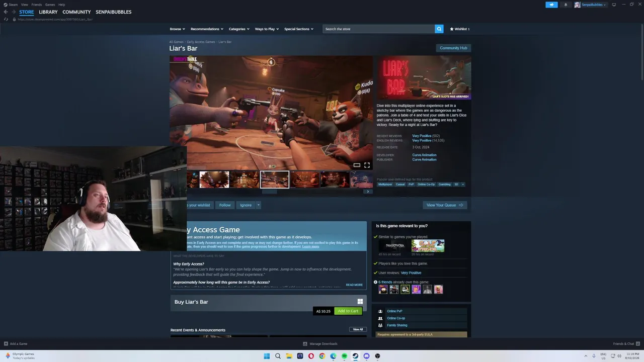Viewport: 644px width, 362px height.
Task: Click the plus tag button after 3D
Action: 463,185
